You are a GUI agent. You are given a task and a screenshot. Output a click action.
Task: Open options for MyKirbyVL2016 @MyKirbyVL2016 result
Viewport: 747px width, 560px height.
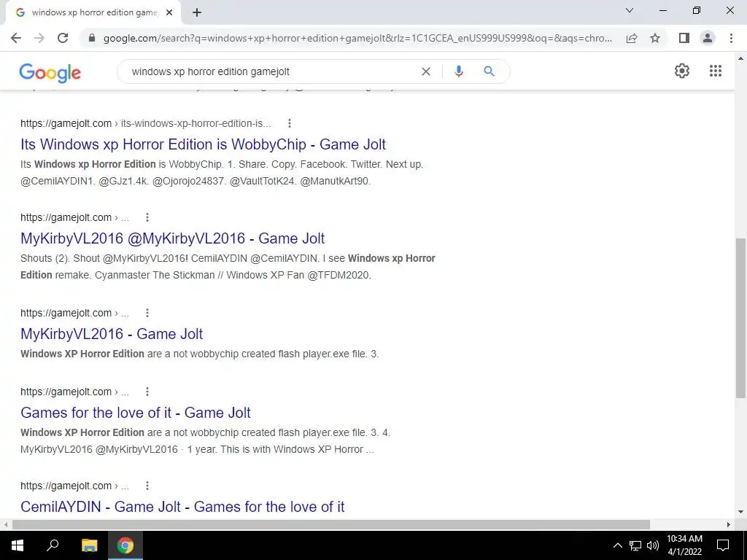coord(147,217)
